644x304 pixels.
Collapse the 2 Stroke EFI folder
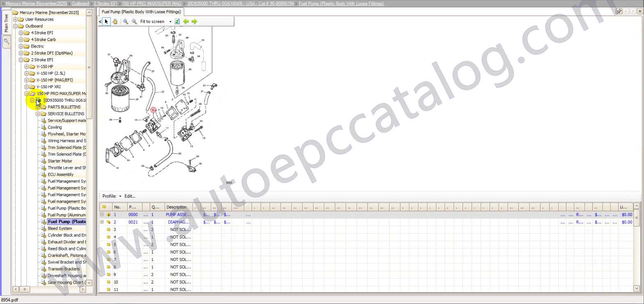click(x=21, y=60)
